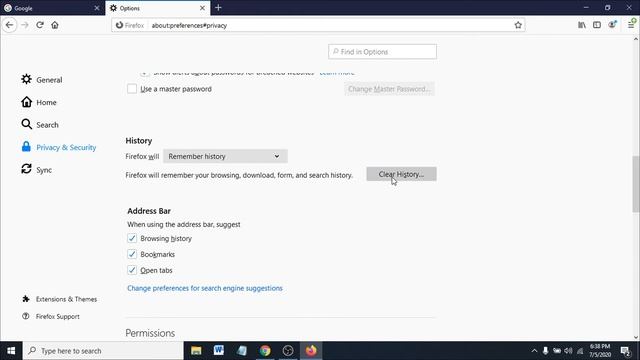Click the page vertical scrollbar thumb
The height and width of the screenshot is (360, 640).
click(x=636, y=184)
